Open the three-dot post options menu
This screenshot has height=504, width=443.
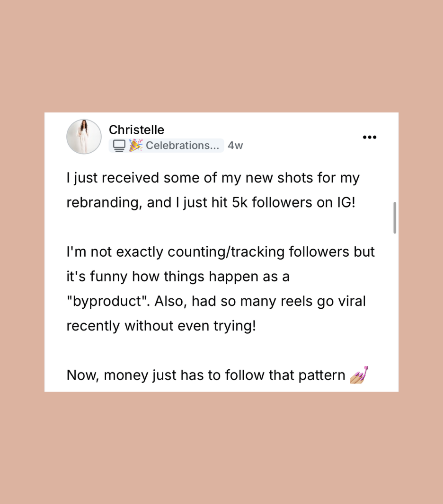[x=369, y=137]
